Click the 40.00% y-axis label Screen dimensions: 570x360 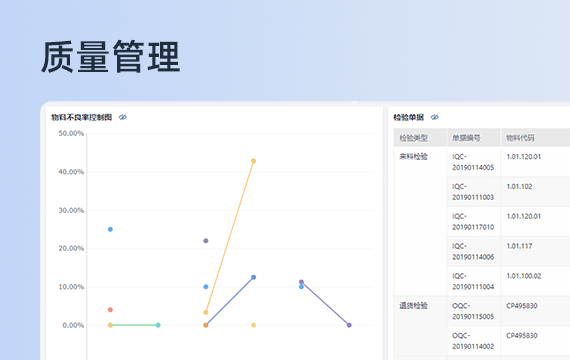pyautogui.click(x=71, y=172)
